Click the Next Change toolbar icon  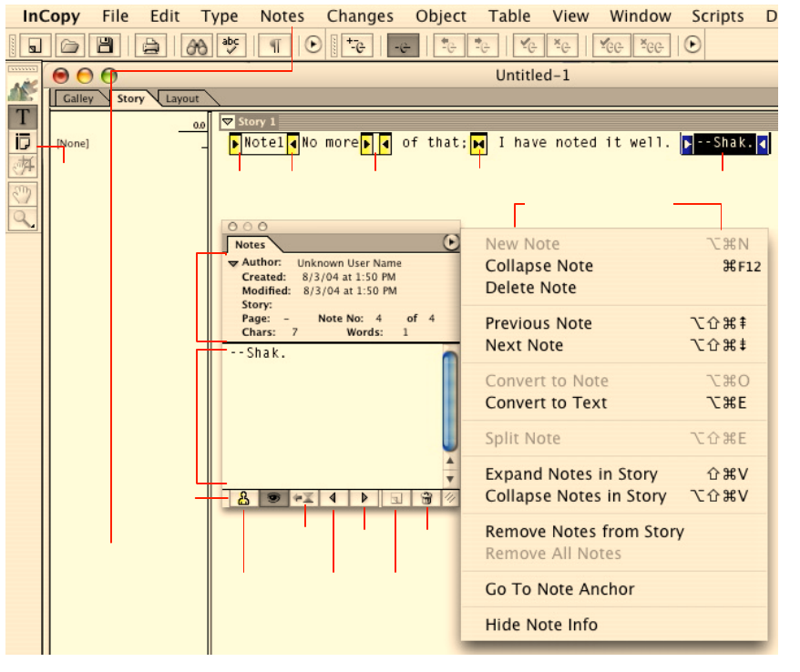click(x=482, y=46)
